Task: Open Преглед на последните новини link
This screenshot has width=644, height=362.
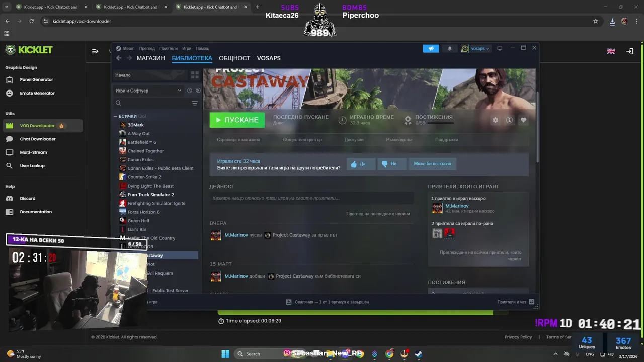Action: [x=378, y=214]
